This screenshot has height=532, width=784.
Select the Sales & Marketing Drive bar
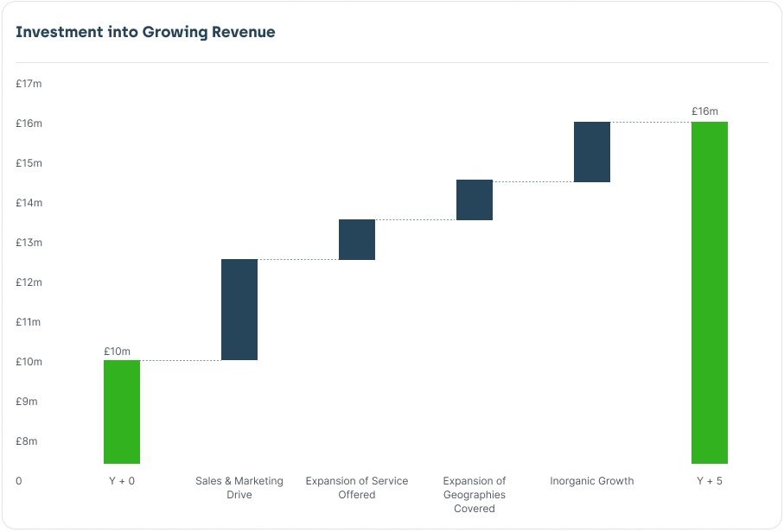tap(239, 309)
